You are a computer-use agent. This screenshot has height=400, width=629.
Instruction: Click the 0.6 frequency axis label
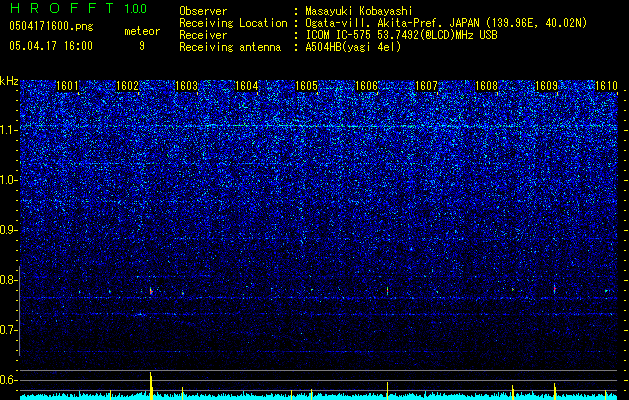(8, 380)
